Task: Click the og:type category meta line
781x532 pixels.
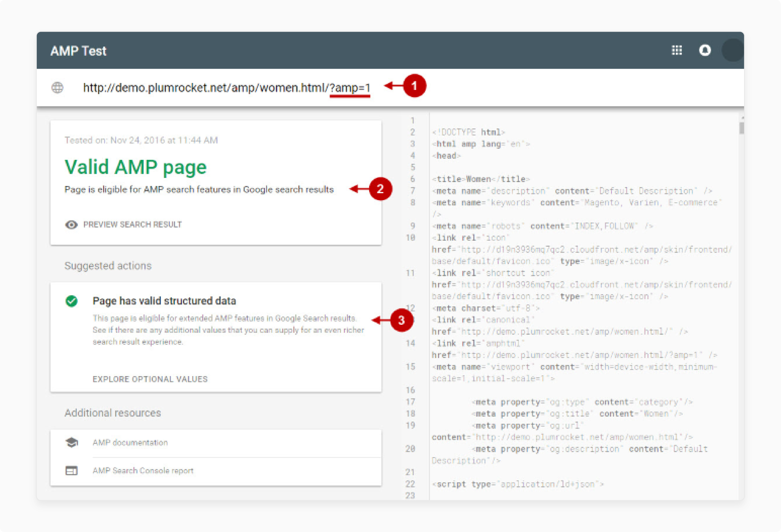Action: (x=582, y=402)
